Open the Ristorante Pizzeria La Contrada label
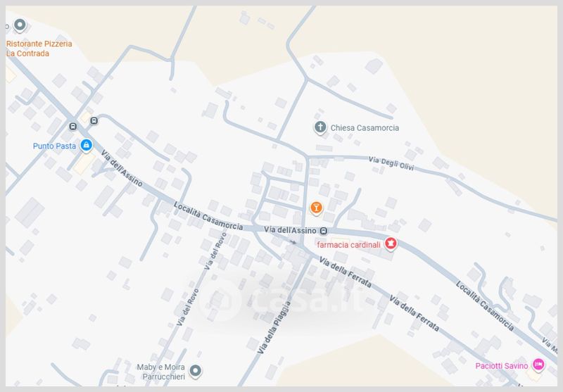563x392 pixels. coord(39,49)
